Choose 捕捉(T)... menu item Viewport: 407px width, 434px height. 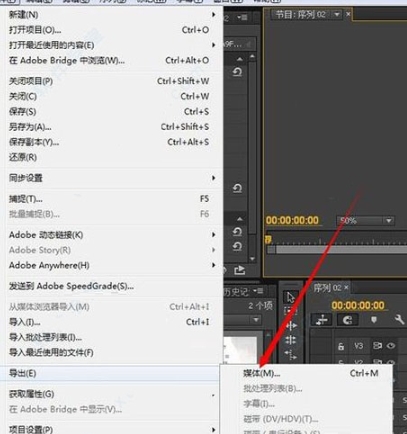112,199
